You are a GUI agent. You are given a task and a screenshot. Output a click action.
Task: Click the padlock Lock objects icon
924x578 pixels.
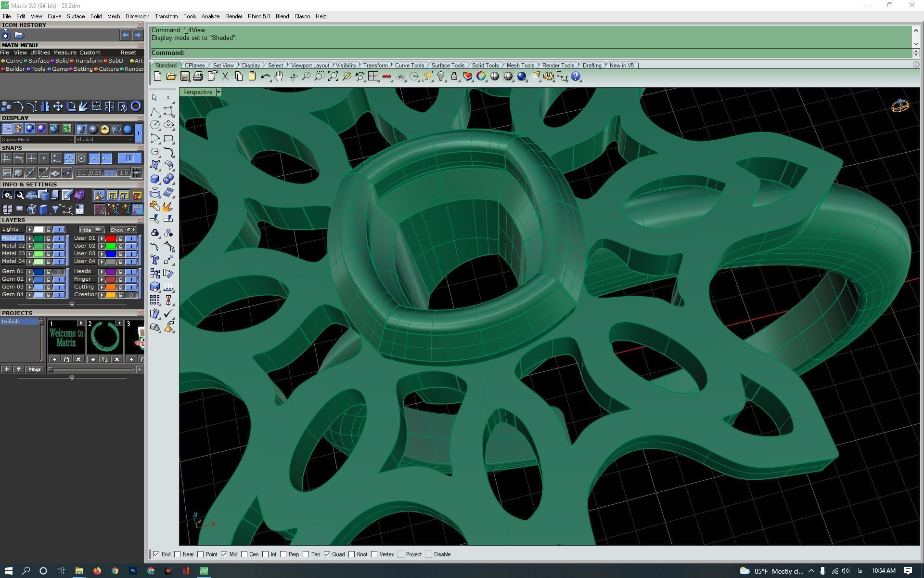(x=454, y=76)
